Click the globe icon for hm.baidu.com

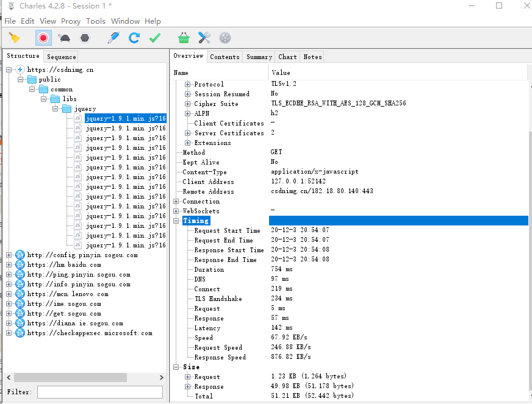pos(20,264)
